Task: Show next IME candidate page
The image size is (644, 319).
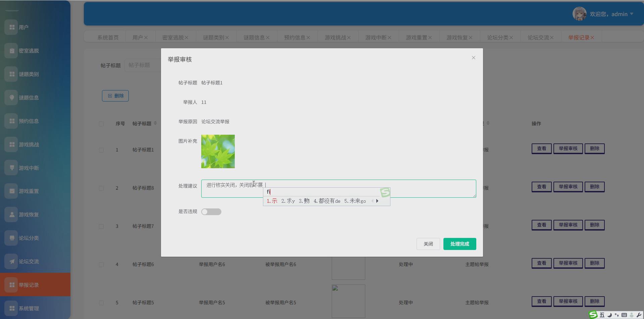Action: (377, 201)
